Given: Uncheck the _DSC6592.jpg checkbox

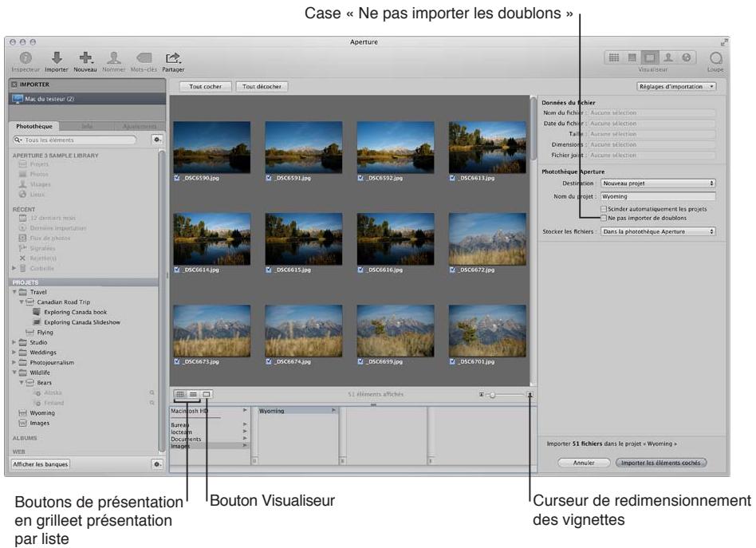Looking at the screenshot, I should (360, 178).
